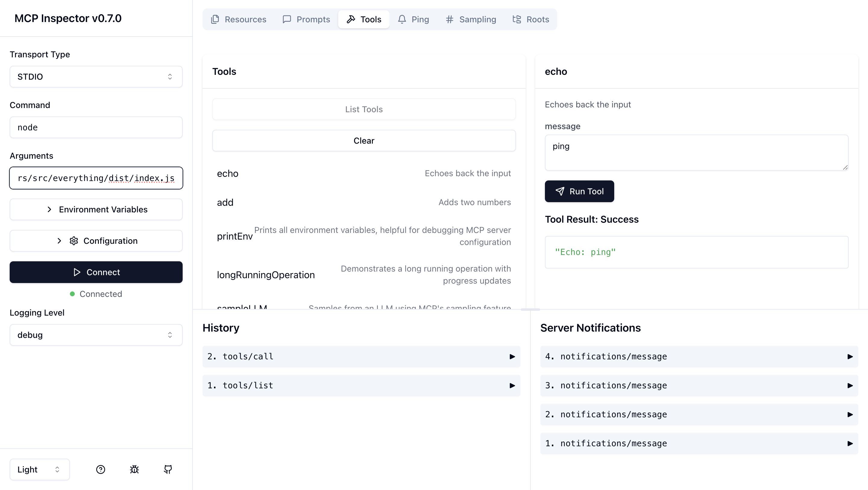
Task: Click the Run Tool send icon
Action: (560, 191)
